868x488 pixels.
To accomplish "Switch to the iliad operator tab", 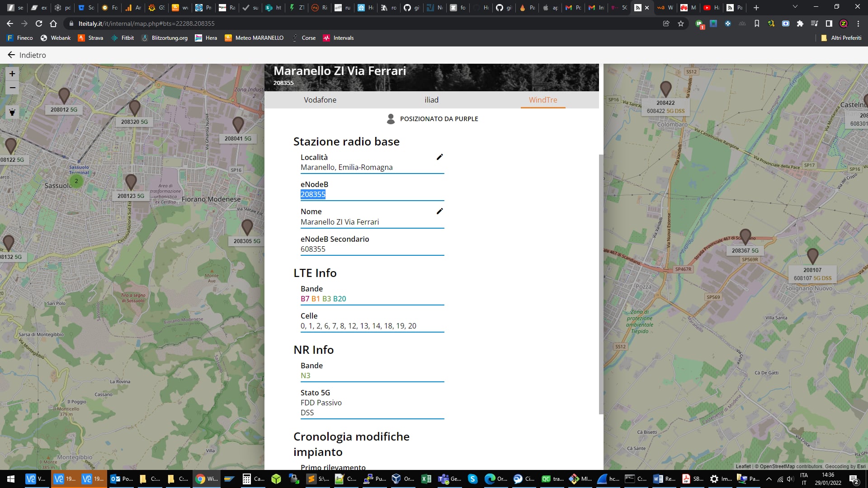I will [431, 100].
